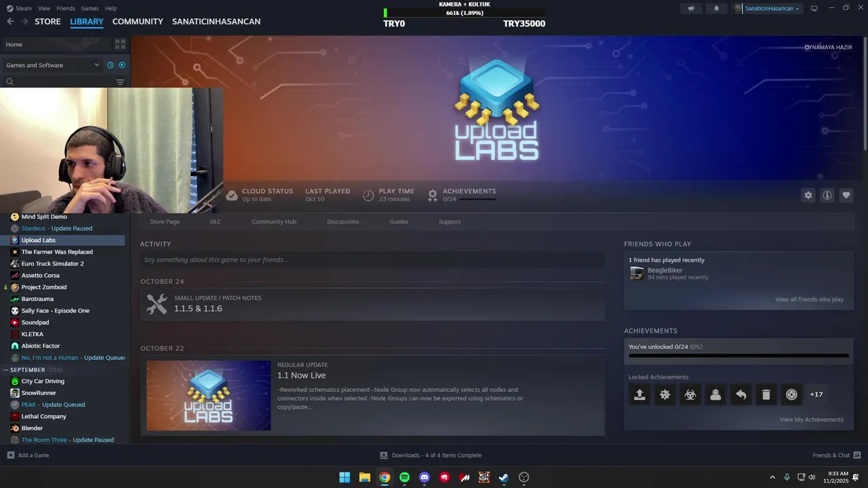This screenshot has width=868, height=488.
Task: Collapse the SEPTEMBER games group
Action: (5, 370)
